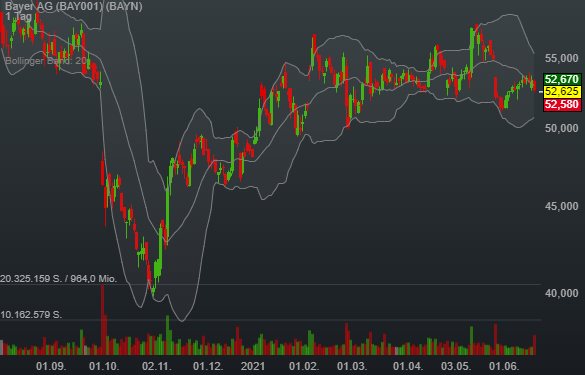Click the 40,000 price axis label
Viewport: 585px width, 375px height.
click(561, 293)
